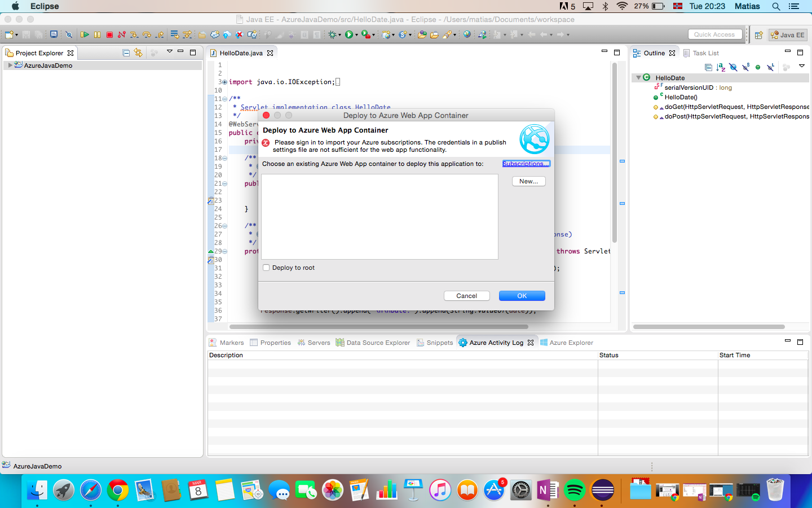Viewport: 812px width, 508px height.
Task: Toggle Link with Editor in Project Explorer
Action: coord(138,52)
